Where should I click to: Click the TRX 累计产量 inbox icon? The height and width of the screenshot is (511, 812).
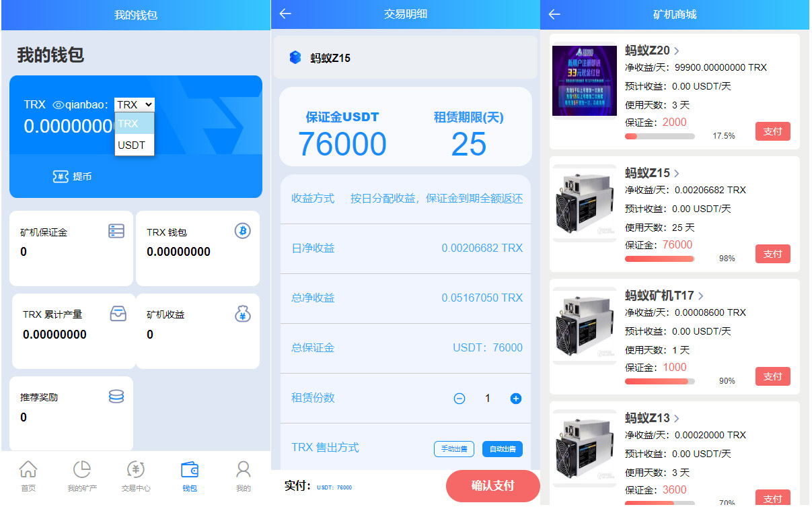coord(118,314)
